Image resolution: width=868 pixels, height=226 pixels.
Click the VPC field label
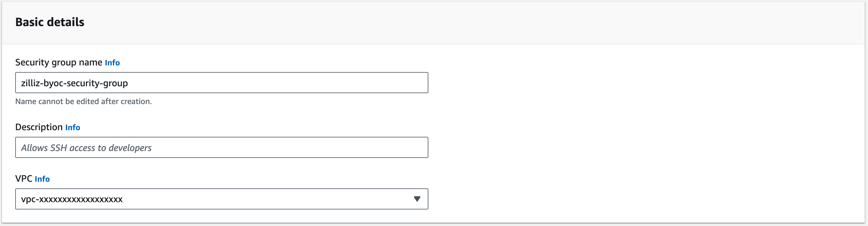pyautogui.click(x=23, y=178)
